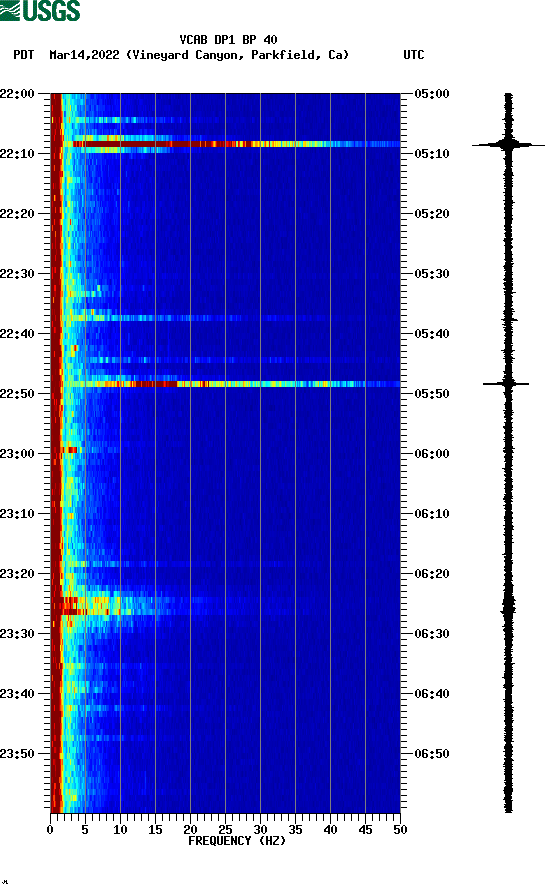Click the 'UTC' timezone label
552x893 pixels.
coord(414,55)
